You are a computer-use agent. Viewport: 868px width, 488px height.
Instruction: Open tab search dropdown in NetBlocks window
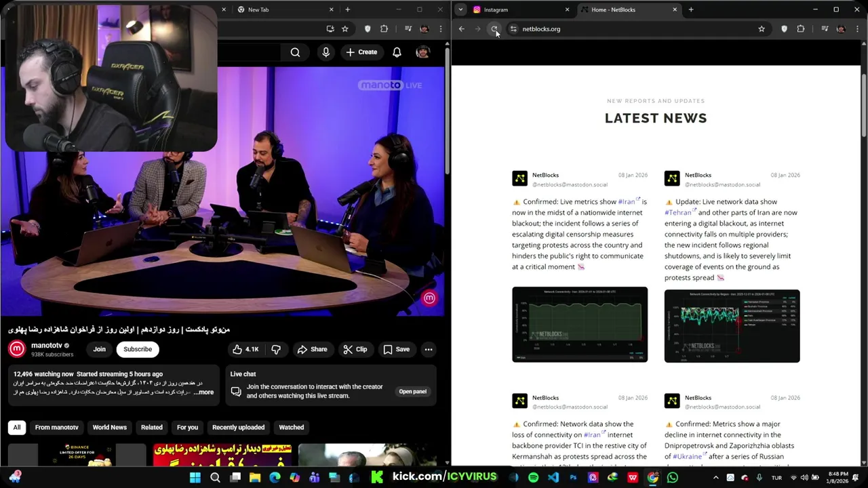tap(461, 9)
